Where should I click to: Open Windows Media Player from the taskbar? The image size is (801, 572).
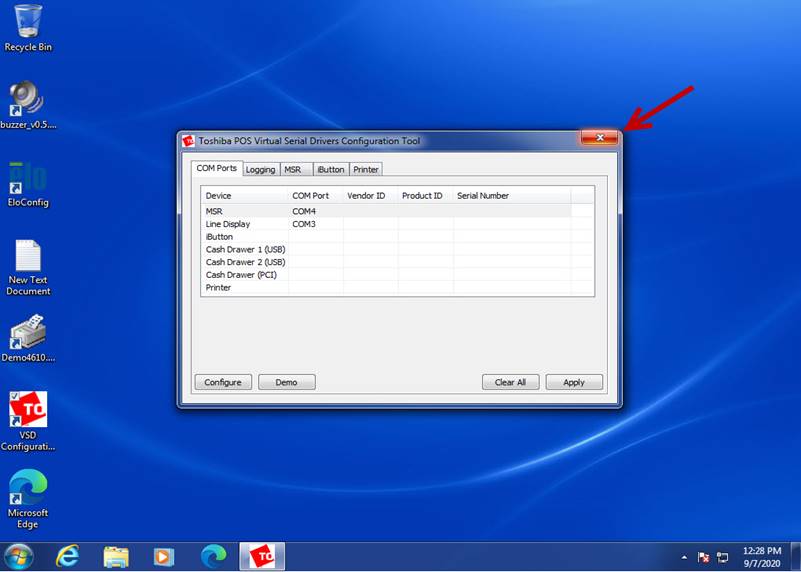coord(164,556)
